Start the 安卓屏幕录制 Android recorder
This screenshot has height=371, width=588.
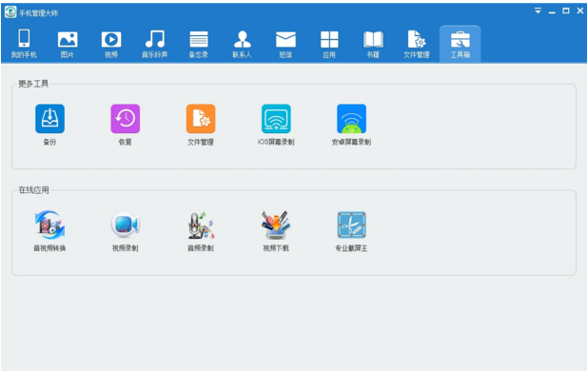(351, 125)
